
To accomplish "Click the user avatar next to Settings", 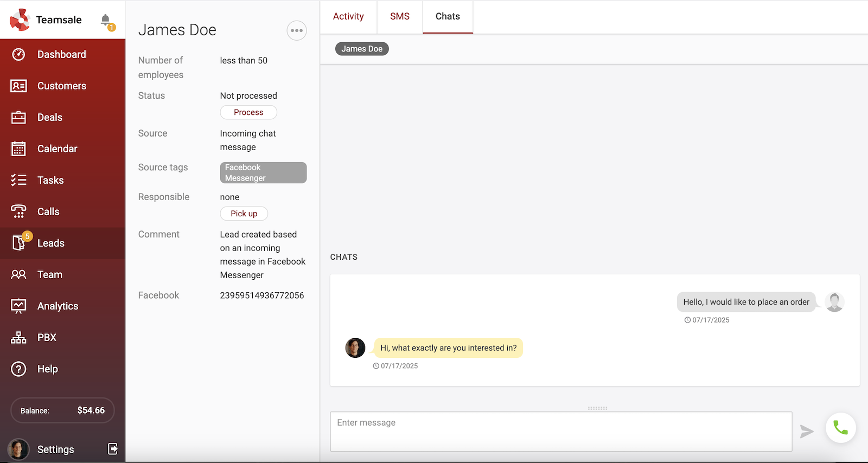I will coord(18,449).
